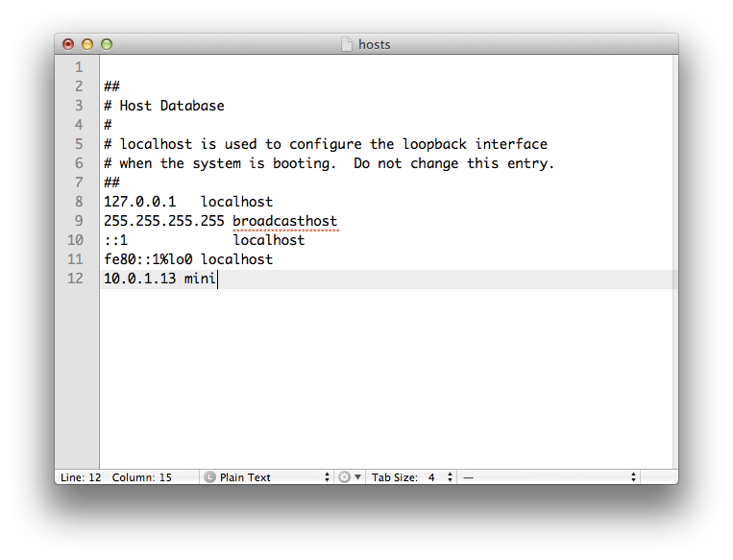Click the lone '#' on line 4

(x=108, y=125)
